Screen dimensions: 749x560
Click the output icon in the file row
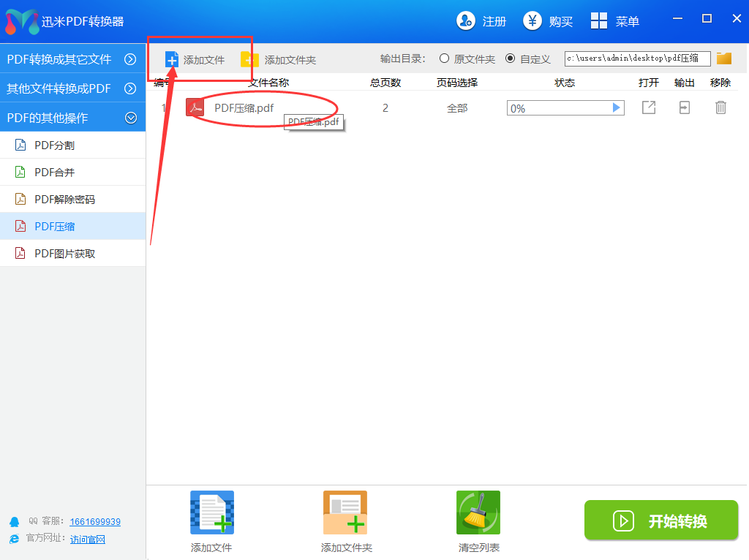pyautogui.click(x=684, y=108)
